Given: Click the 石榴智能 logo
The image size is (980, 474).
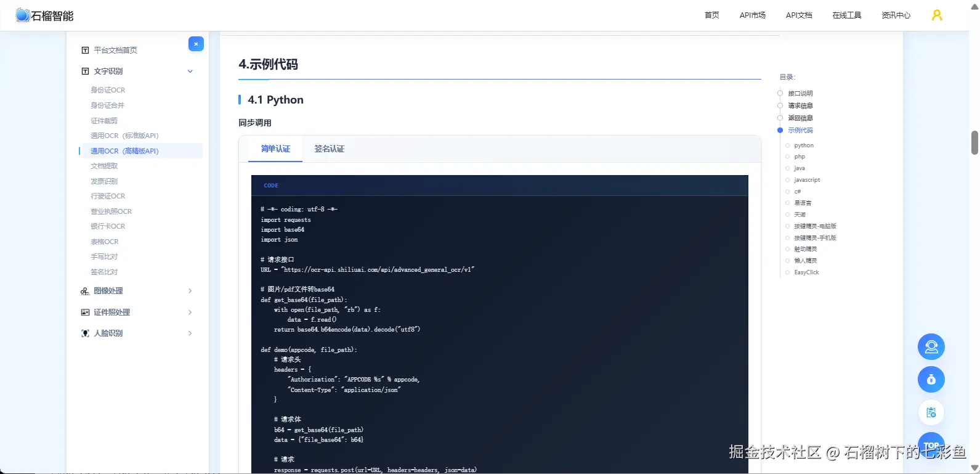Looking at the screenshot, I should point(44,15).
